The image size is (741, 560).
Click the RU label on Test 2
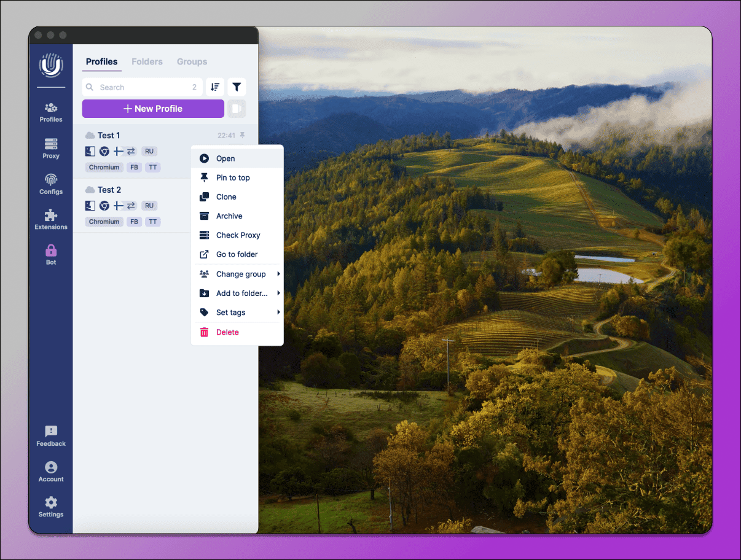pos(149,206)
